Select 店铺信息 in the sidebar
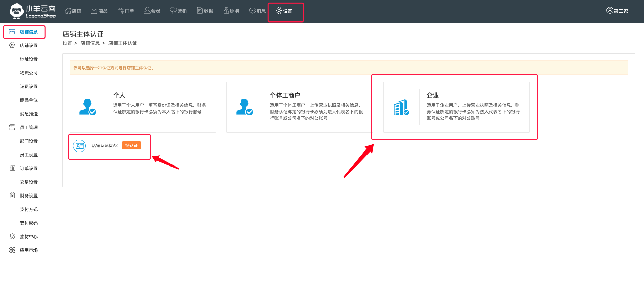Viewport: 644px width, 288px height. pyautogui.click(x=29, y=32)
